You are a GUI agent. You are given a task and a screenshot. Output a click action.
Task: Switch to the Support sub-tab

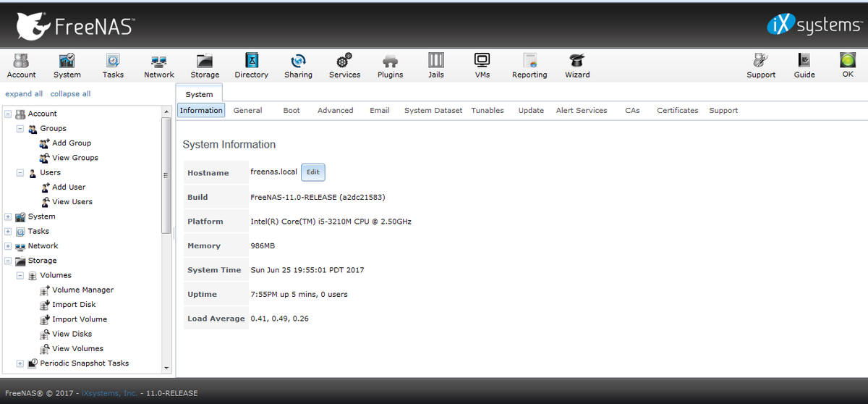pyautogui.click(x=723, y=110)
